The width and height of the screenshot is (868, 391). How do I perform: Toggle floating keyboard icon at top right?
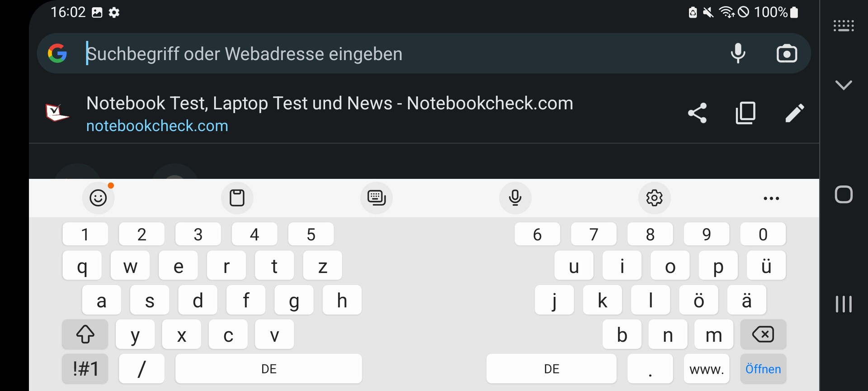click(844, 26)
